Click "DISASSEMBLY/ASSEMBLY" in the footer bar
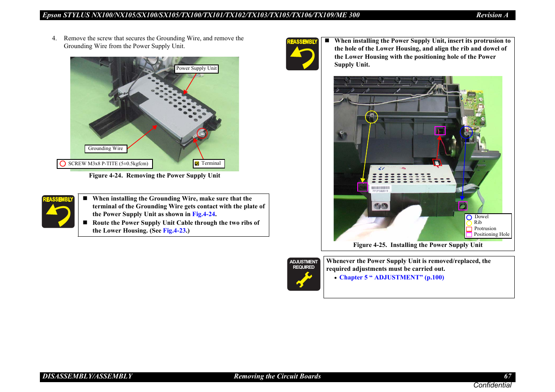Viewport: 555px width, 392px height. (88, 376)
